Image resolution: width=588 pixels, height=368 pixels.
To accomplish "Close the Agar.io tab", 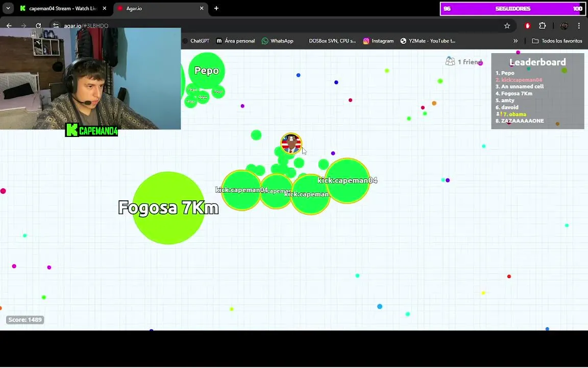I will click(202, 8).
